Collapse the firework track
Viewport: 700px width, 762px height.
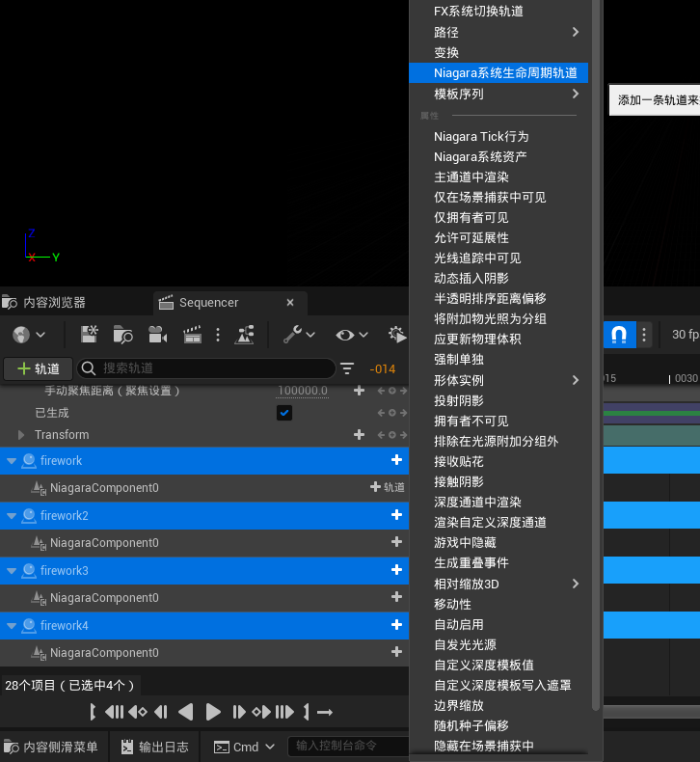tap(12, 460)
